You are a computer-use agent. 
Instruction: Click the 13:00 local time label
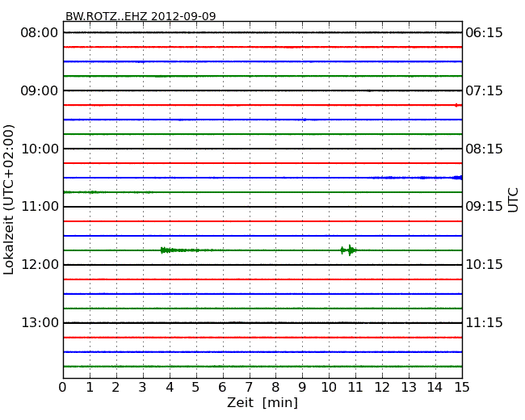(x=40, y=323)
